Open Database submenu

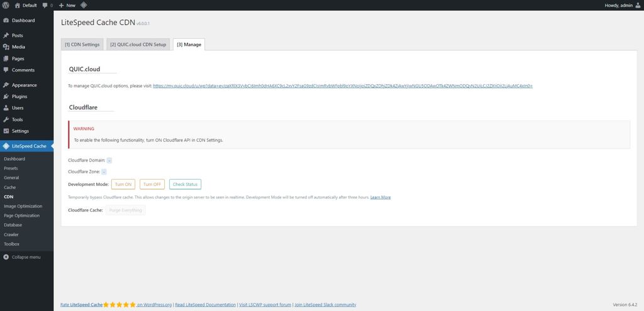tap(13, 225)
